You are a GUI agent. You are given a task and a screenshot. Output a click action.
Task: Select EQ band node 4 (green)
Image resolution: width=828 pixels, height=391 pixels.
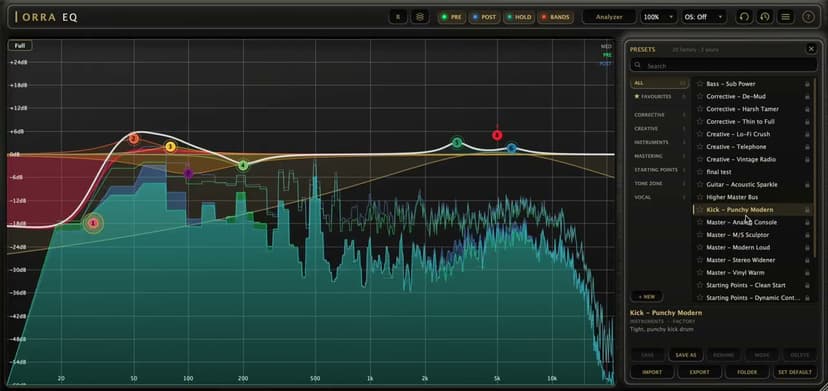click(x=243, y=166)
